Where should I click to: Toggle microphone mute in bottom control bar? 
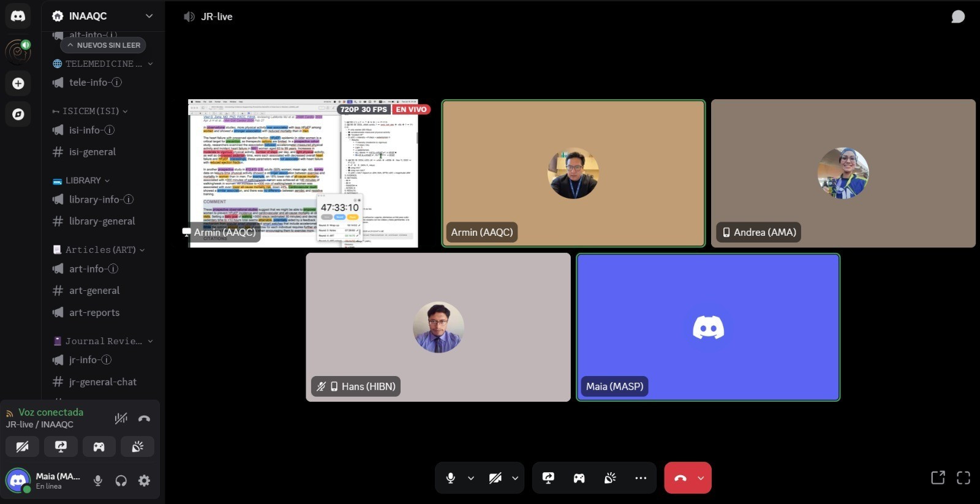pos(451,478)
